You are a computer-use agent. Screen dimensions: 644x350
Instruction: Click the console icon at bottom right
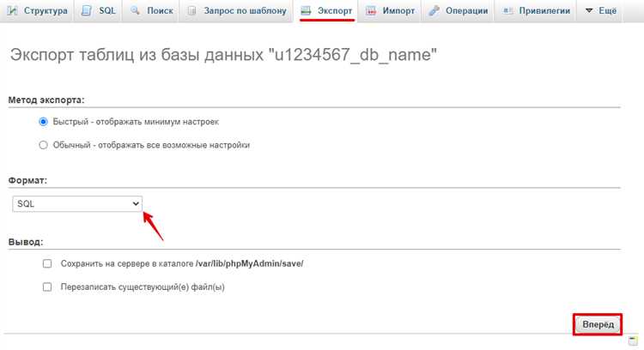(x=633, y=341)
